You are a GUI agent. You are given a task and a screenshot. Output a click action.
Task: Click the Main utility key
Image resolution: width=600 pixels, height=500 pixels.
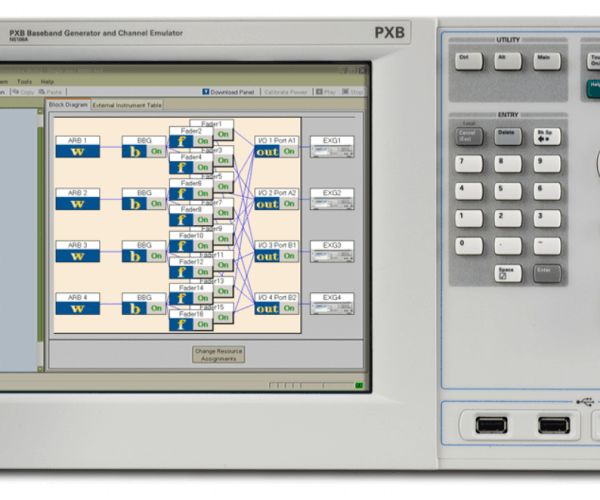coord(547,61)
